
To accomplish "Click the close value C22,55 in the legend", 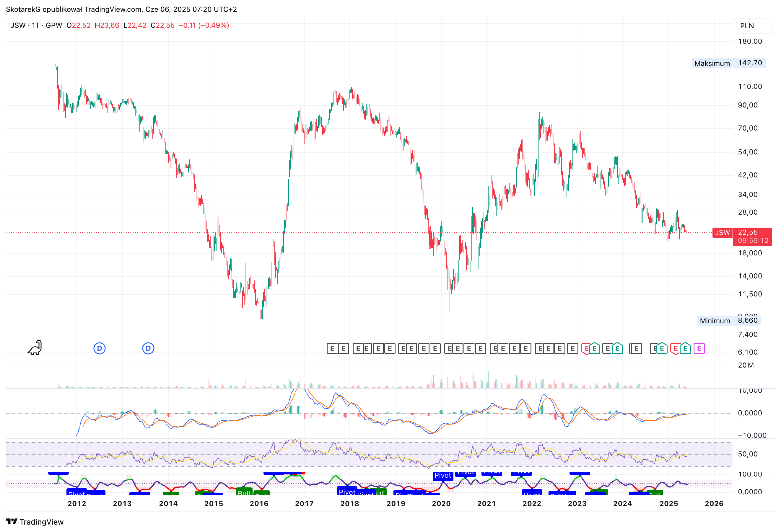I will (x=163, y=25).
